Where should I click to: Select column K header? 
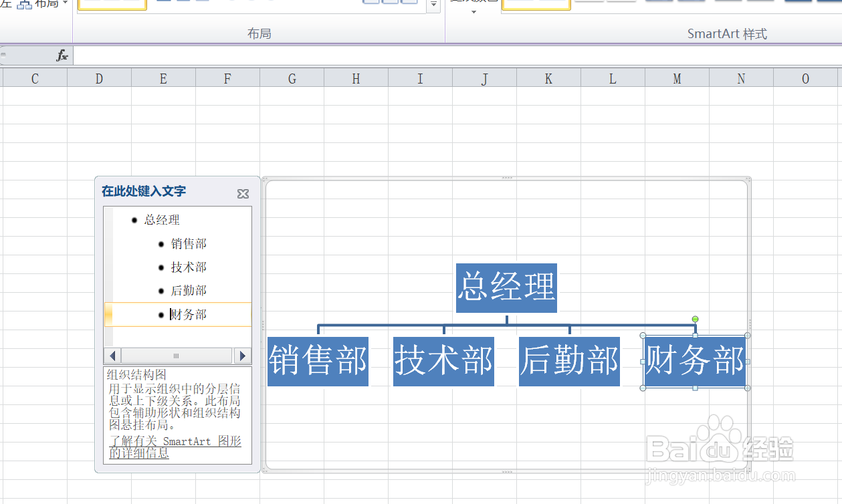tap(548, 79)
